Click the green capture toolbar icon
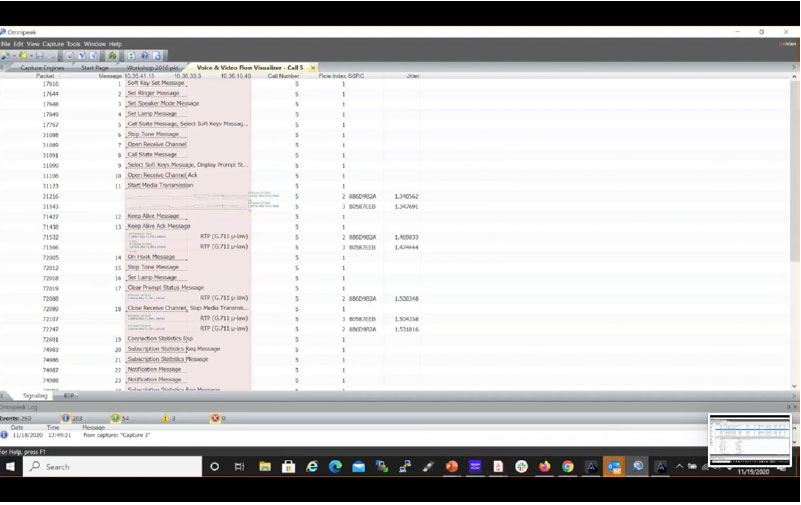This screenshot has width=801, height=505. (x=112, y=56)
